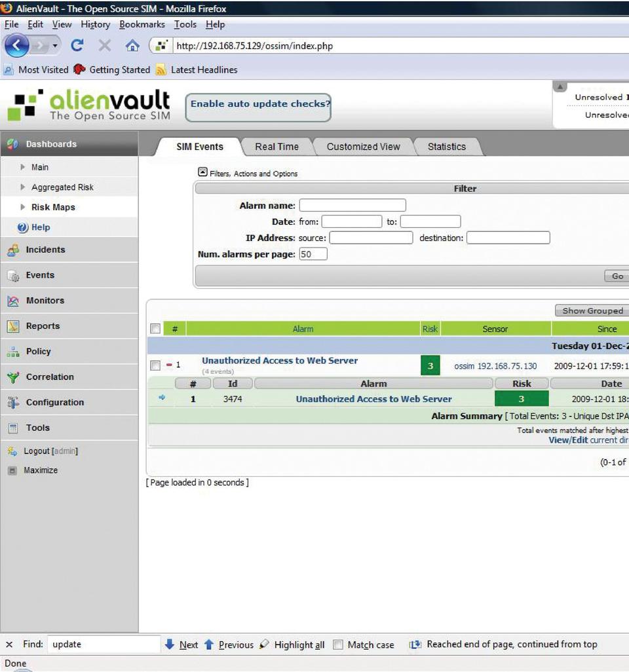Screen dimensions: 629x672
Task: Click the Date to input field
Action: click(430, 221)
